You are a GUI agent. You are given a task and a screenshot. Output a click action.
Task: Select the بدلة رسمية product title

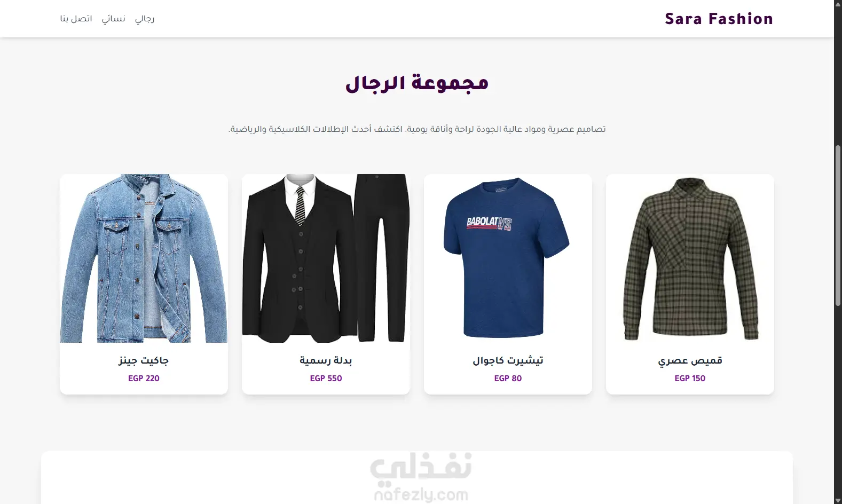tap(326, 360)
